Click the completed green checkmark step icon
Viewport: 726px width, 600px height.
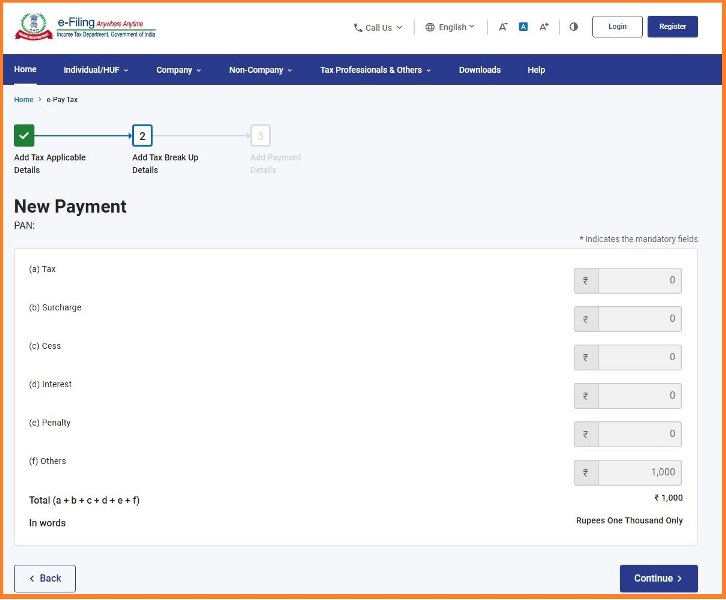pos(24,136)
